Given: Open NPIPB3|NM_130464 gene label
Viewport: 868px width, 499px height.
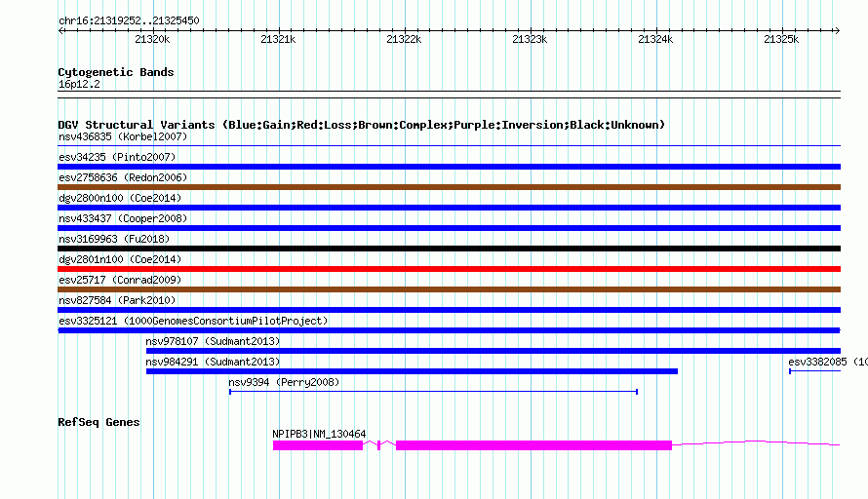Looking at the screenshot, I should [319, 435].
